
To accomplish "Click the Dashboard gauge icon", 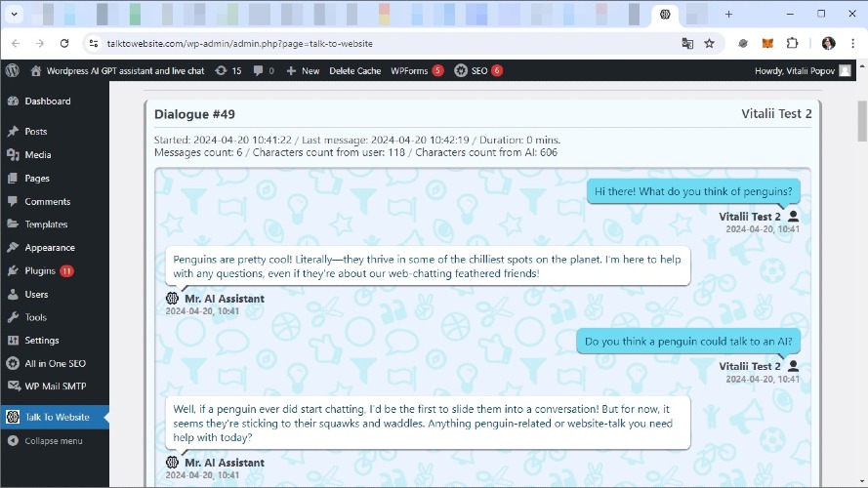I will click(x=13, y=102).
